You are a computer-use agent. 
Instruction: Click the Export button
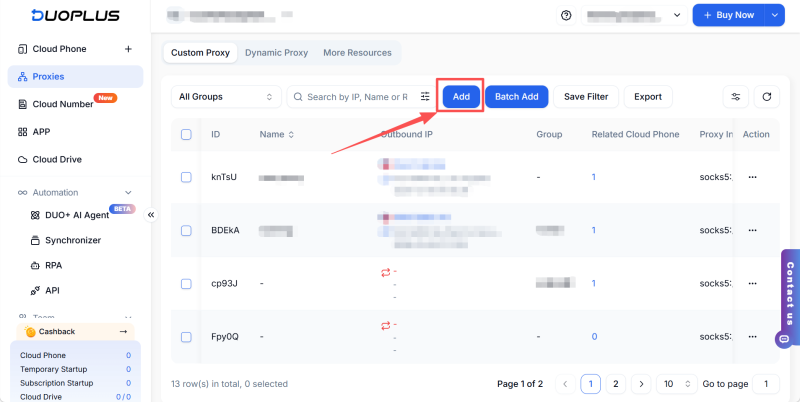click(x=647, y=97)
